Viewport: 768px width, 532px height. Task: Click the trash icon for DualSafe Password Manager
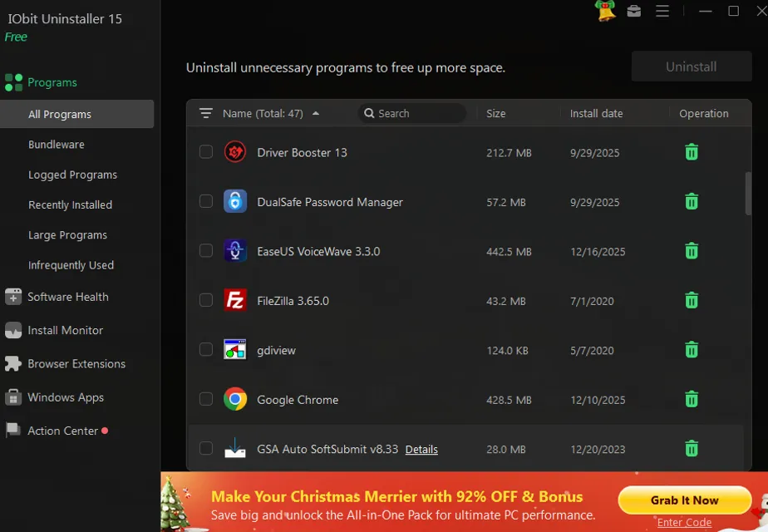[691, 201]
